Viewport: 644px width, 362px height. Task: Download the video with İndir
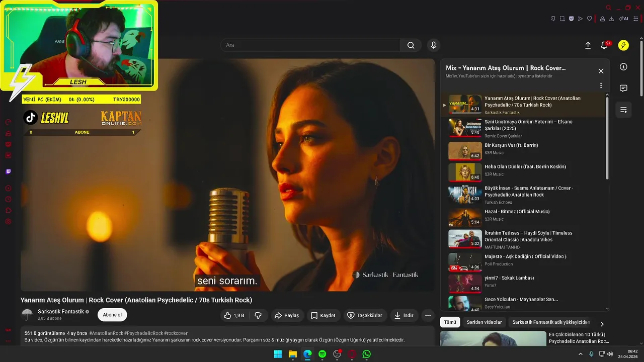pos(404,315)
